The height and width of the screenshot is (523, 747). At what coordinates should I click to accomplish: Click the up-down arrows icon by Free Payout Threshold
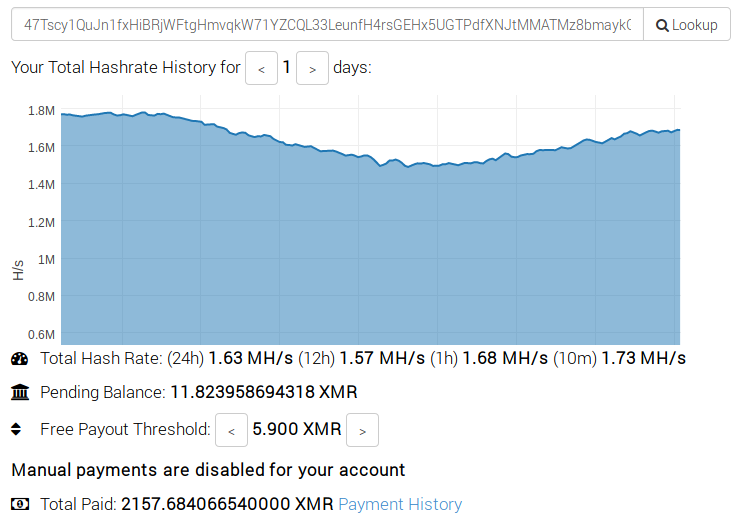pyautogui.click(x=16, y=430)
